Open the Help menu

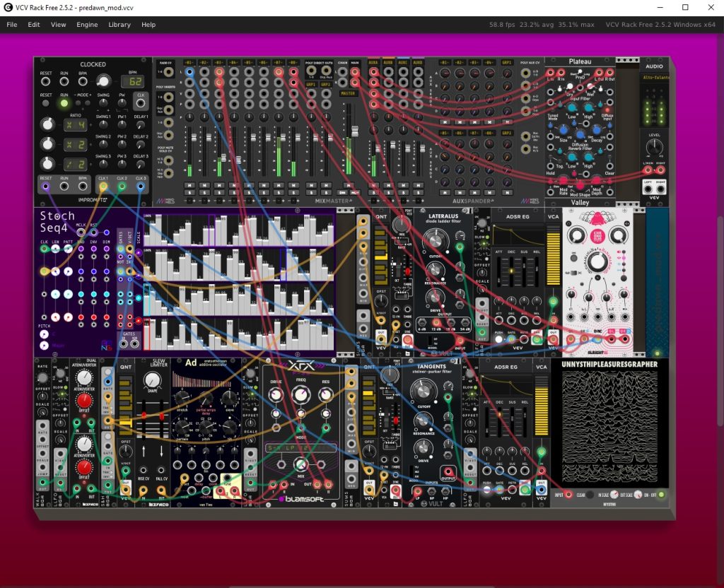pyautogui.click(x=148, y=25)
